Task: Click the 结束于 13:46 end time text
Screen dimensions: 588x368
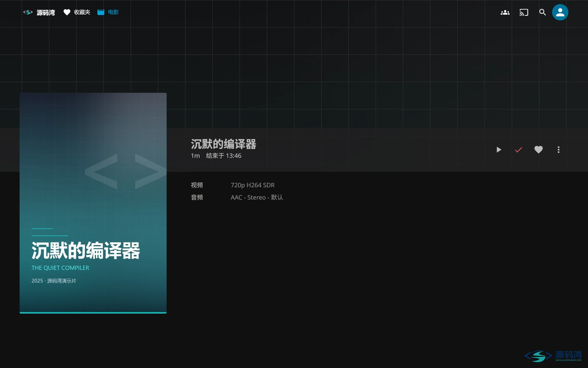Action: click(223, 156)
